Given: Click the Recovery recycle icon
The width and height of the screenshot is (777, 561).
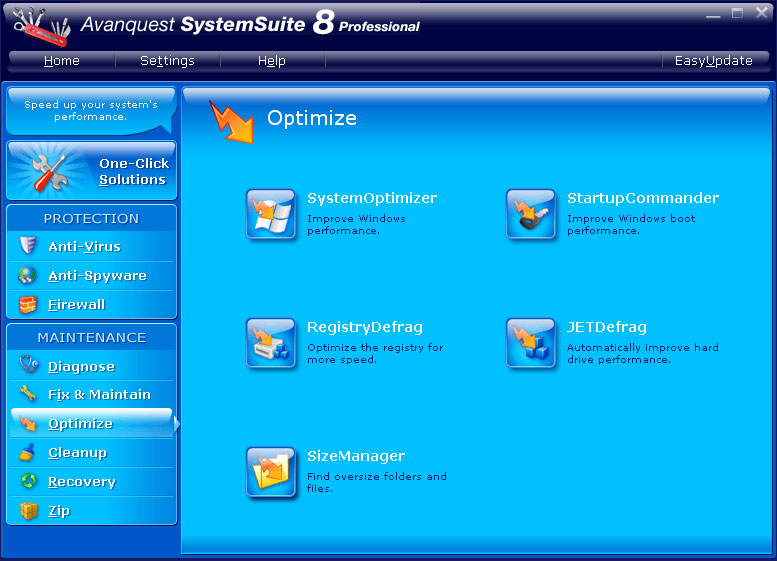Looking at the screenshot, I should [29, 481].
